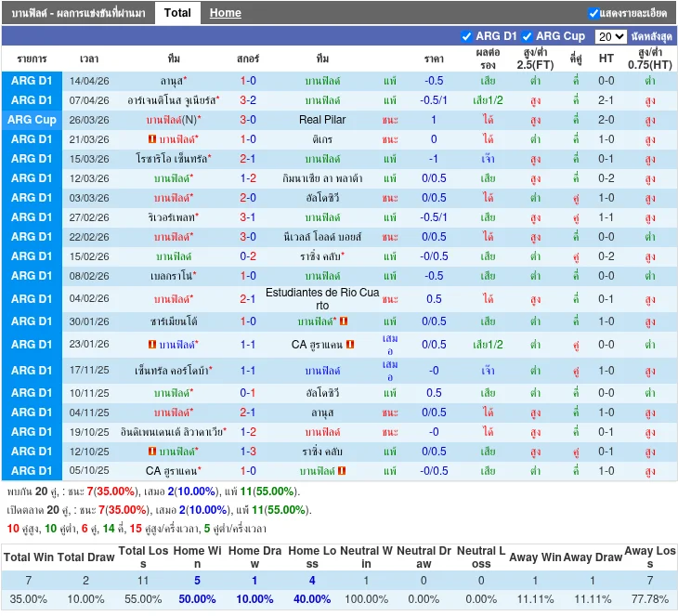Click red card icon in 30/01/26 match row
The width and height of the screenshot is (678, 616).
pyautogui.click(x=344, y=321)
